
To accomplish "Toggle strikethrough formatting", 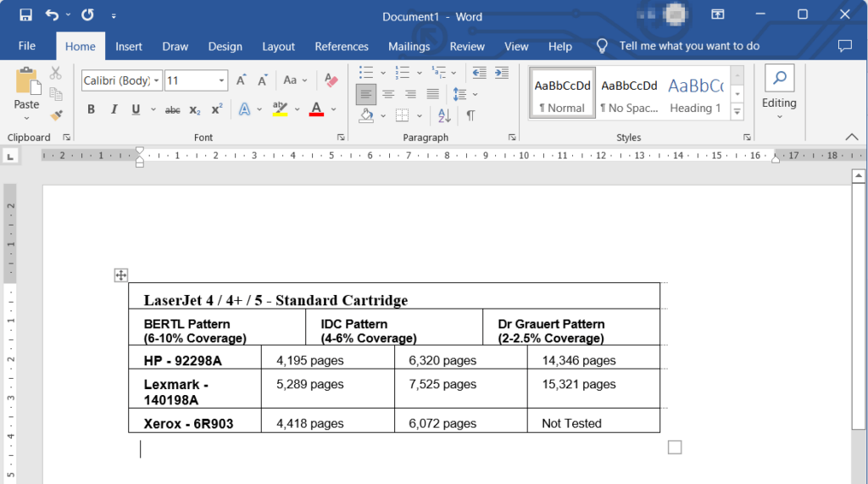I will 173,109.
